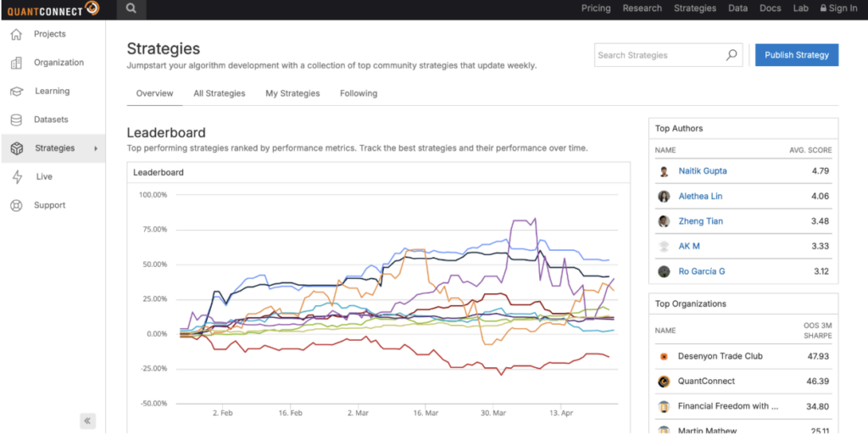Open the Research menu item

click(x=643, y=8)
